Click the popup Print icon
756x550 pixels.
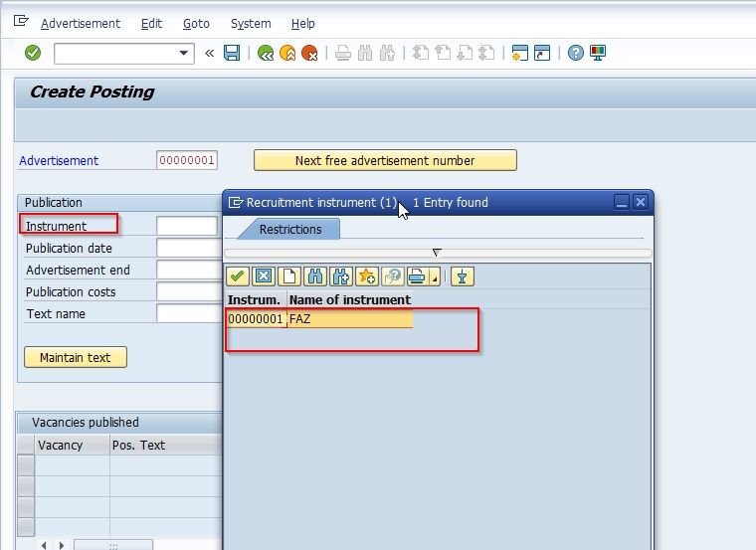click(418, 276)
